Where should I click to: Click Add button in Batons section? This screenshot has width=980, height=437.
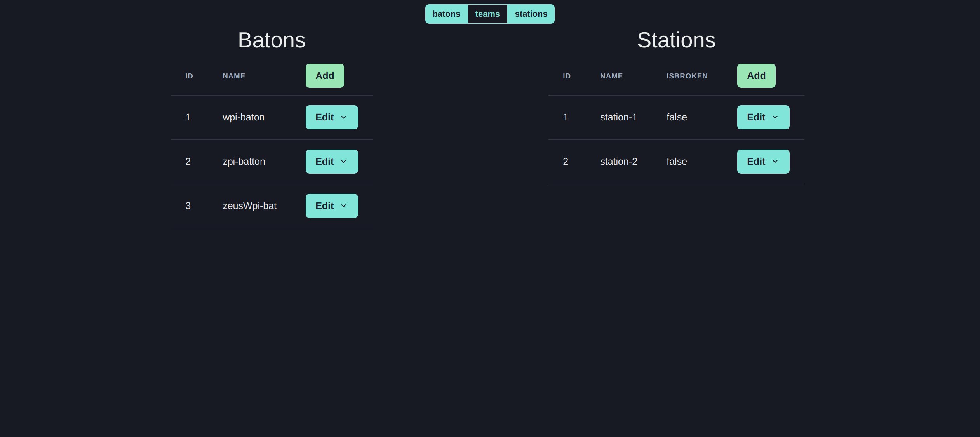coord(324,75)
